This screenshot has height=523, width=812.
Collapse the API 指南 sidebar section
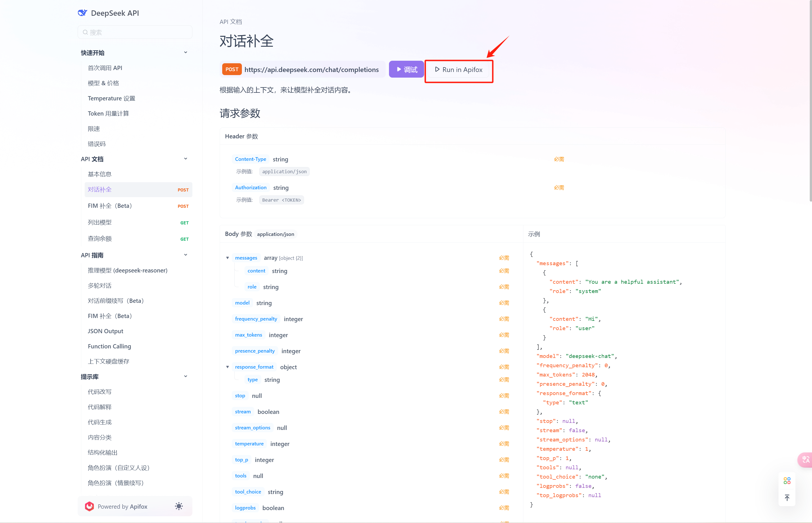(185, 255)
